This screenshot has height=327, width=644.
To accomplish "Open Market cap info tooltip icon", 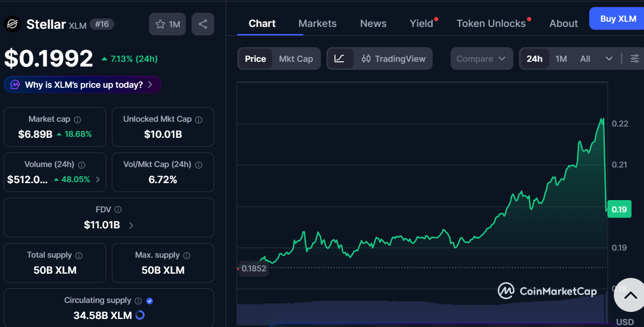I will [77, 120].
